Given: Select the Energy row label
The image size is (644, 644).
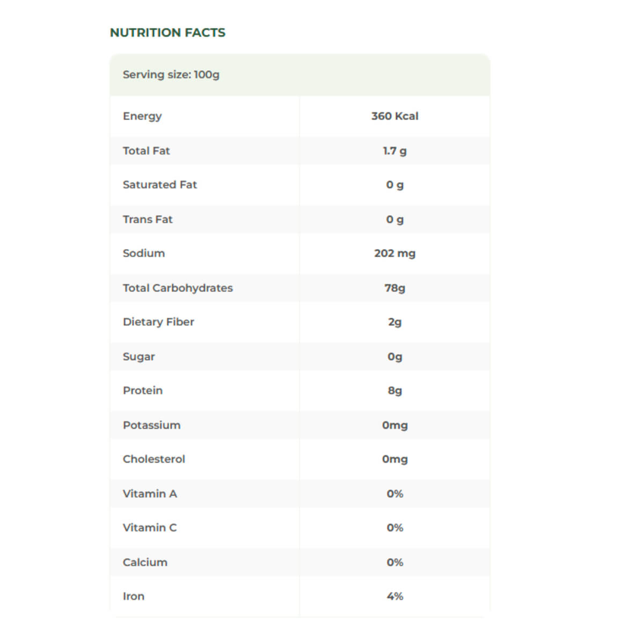Looking at the screenshot, I should tap(142, 116).
